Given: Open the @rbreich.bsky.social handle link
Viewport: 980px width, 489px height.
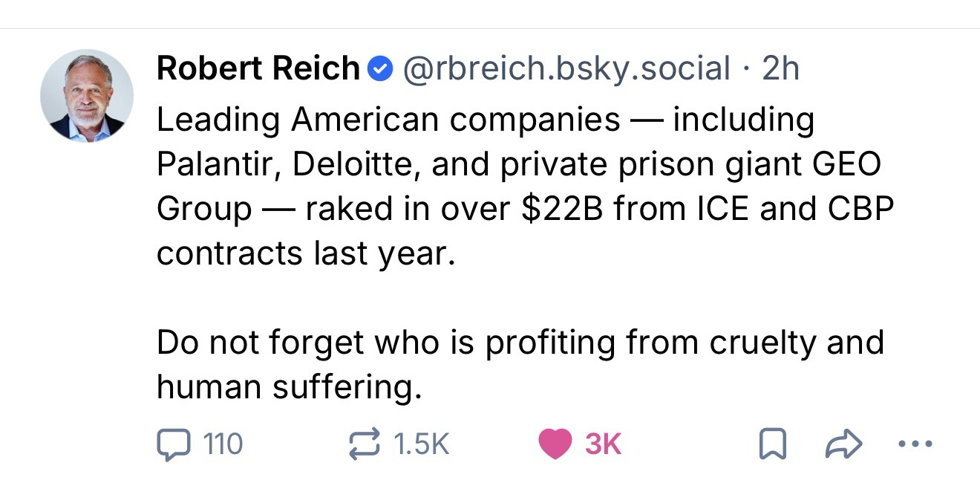Looking at the screenshot, I should (x=566, y=69).
